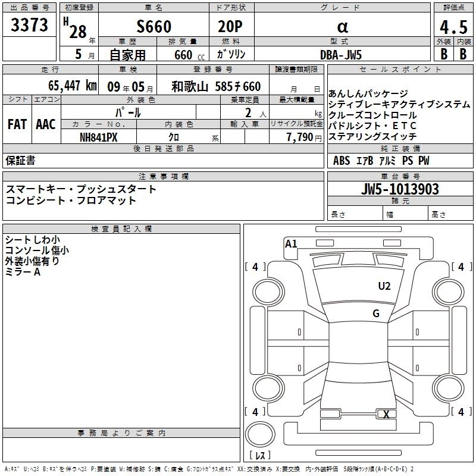
Task: Click the length field 長さ
Action: pos(355,214)
